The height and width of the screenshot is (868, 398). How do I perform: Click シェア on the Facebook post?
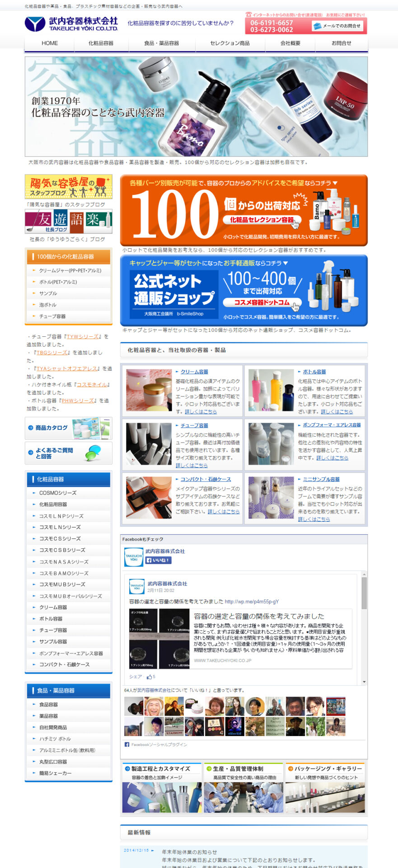136,677
